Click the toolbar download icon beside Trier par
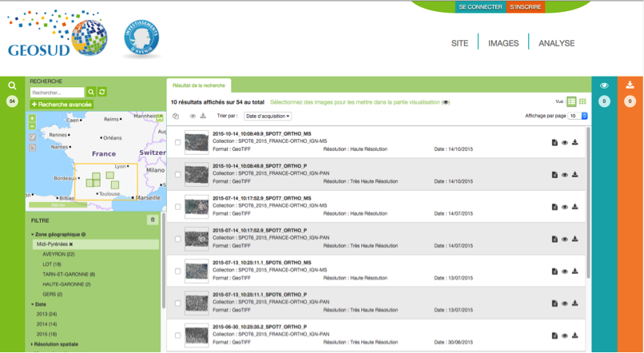This screenshot has width=644, height=353. [x=203, y=116]
